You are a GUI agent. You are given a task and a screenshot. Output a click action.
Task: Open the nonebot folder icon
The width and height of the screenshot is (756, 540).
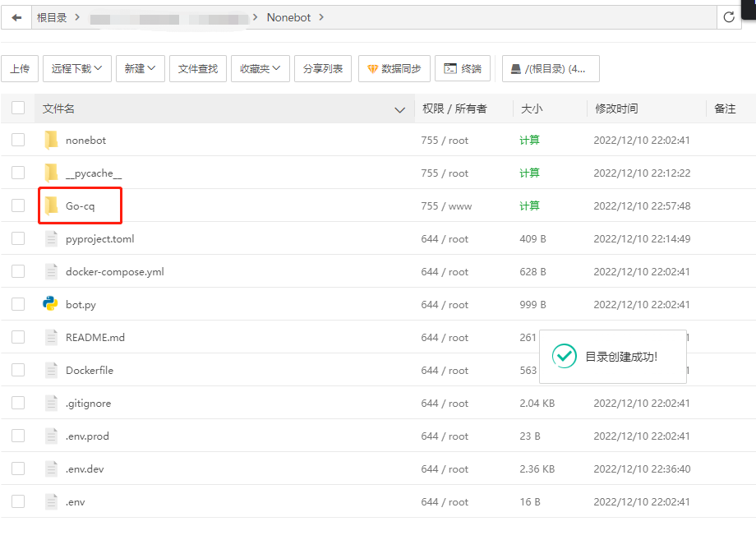tap(51, 141)
